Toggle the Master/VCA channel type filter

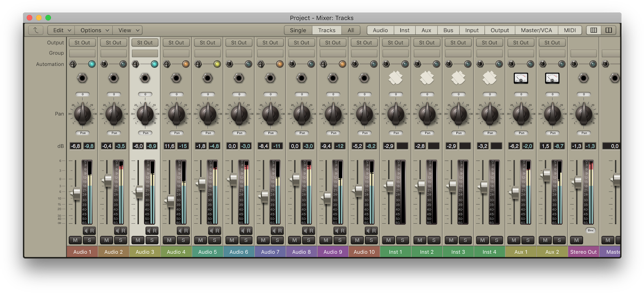point(537,30)
